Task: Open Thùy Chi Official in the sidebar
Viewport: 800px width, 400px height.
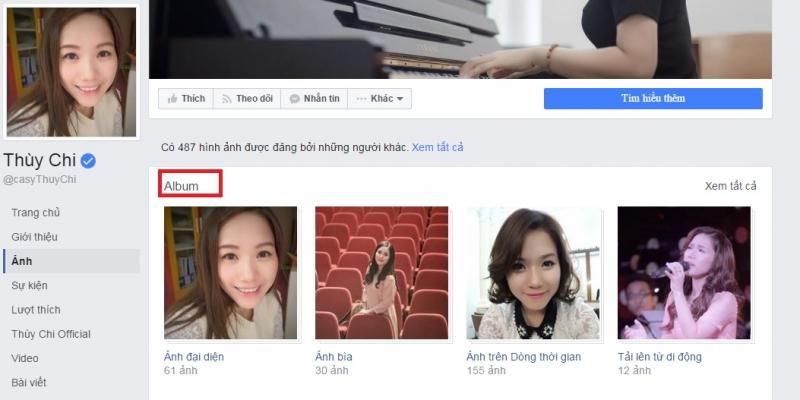Action: point(51,334)
